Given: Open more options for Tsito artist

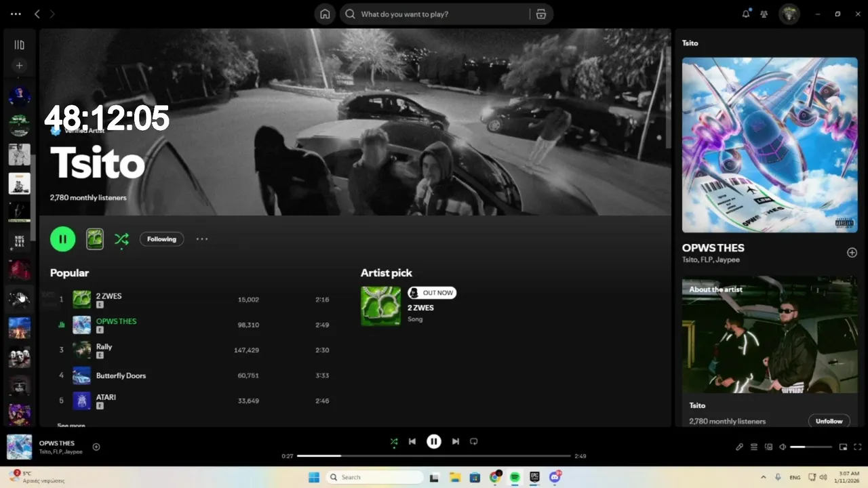Looking at the screenshot, I should click(202, 239).
